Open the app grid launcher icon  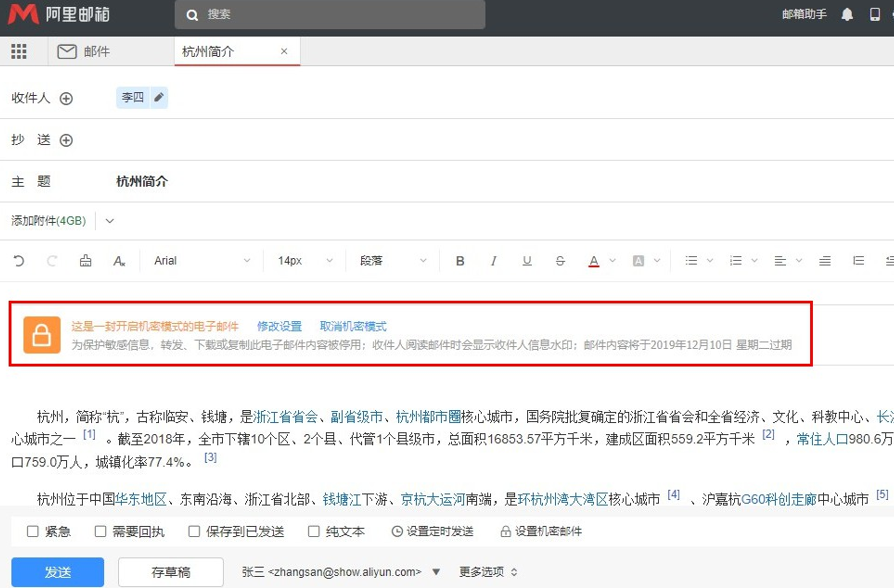click(18, 52)
